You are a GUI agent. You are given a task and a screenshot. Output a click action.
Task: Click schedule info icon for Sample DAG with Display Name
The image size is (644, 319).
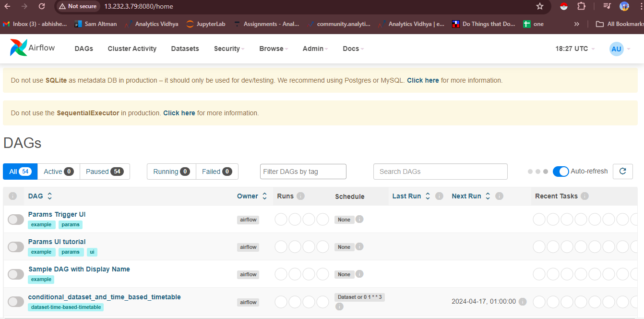pyautogui.click(x=359, y=274)
